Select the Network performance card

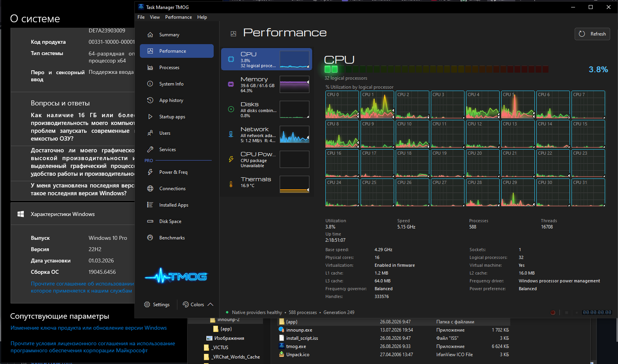pos(266,134)
